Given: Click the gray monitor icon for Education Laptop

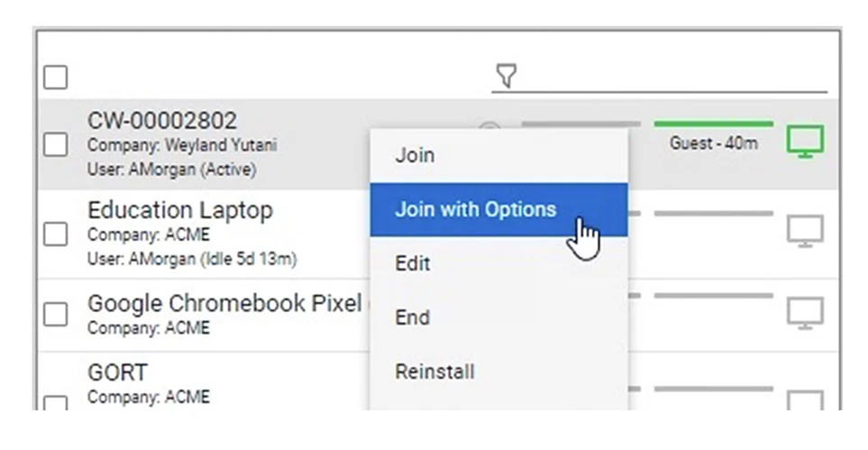Looking at the screenshot, I should 805,231.
